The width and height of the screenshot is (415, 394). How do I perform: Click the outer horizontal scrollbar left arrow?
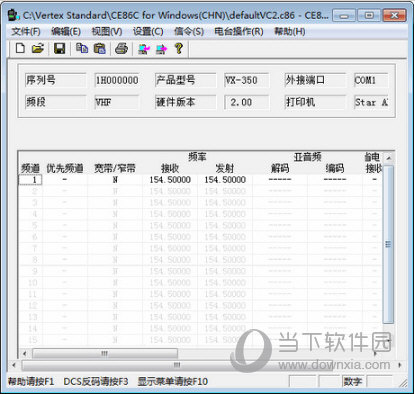coord(14,365)
